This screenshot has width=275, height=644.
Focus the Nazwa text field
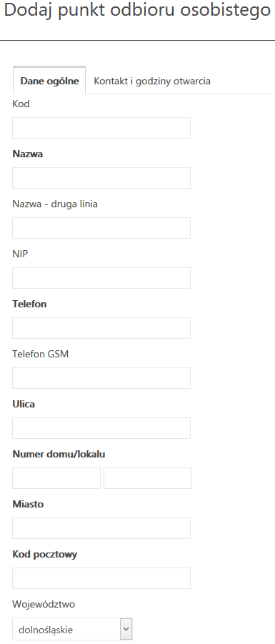[101, 178]
